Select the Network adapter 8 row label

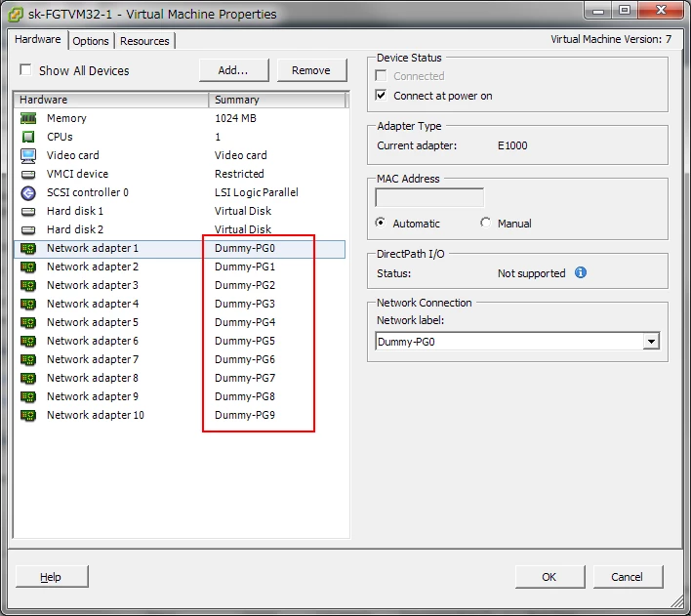93,378
